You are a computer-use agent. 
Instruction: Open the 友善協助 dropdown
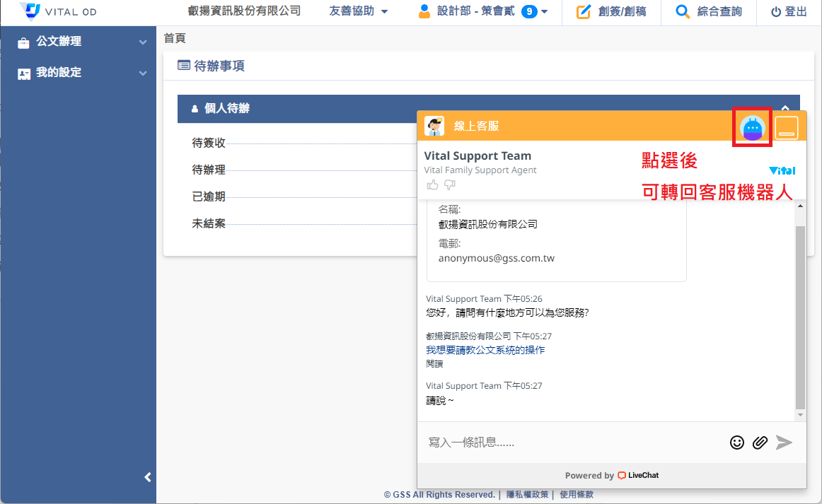(359, 12)
